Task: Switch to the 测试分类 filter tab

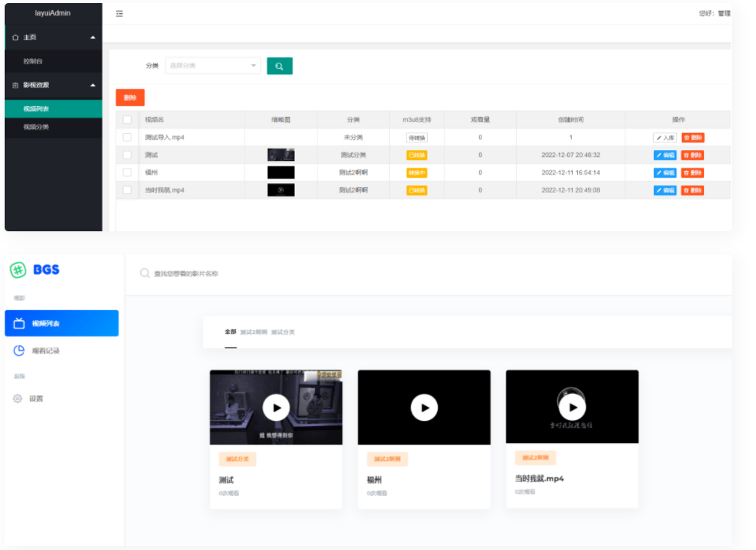Action: tap(282, 332)
